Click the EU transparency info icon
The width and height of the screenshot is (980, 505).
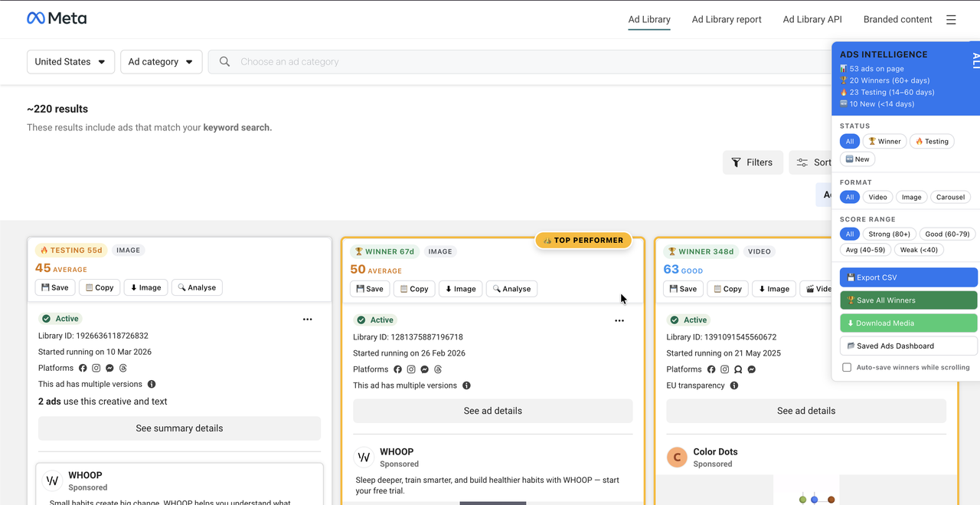[734, 385]
